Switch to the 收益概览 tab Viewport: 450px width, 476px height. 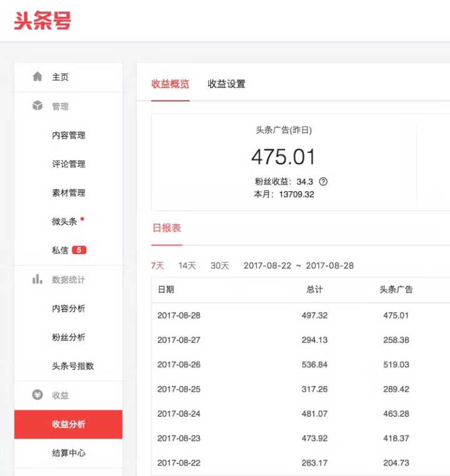(x=171, y=84)
